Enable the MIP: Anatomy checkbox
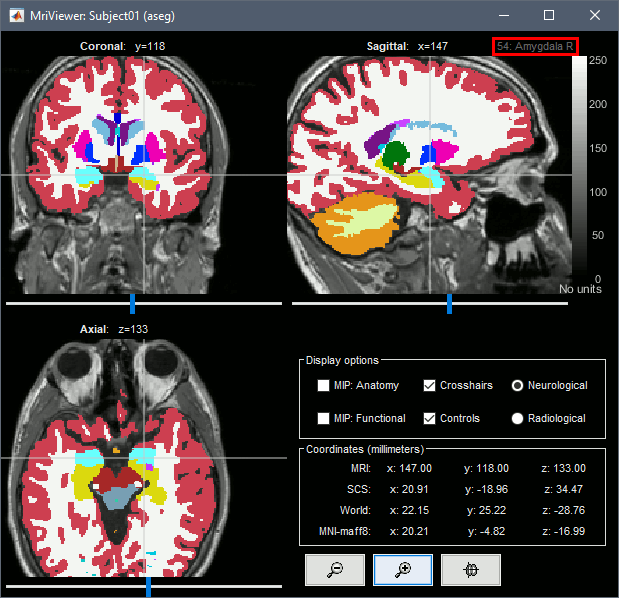The image size is (619, 598). 323,385
